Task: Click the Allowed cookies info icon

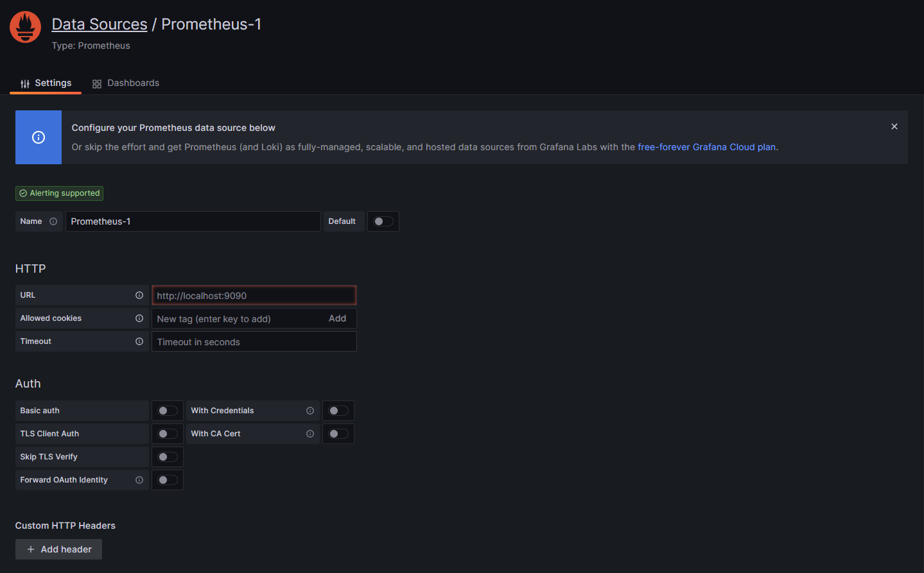Action: click(x=139, y=318)
